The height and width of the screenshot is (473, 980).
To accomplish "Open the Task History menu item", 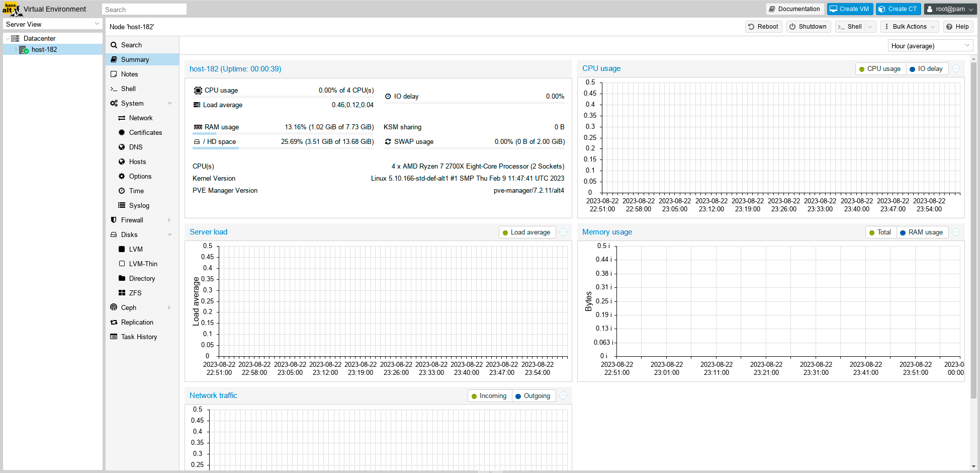I will coord(139,337).
